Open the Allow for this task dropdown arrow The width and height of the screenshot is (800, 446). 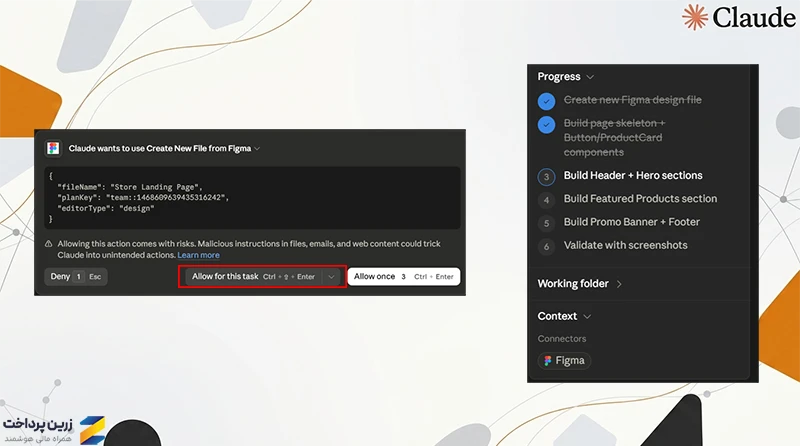click(331, 277)
